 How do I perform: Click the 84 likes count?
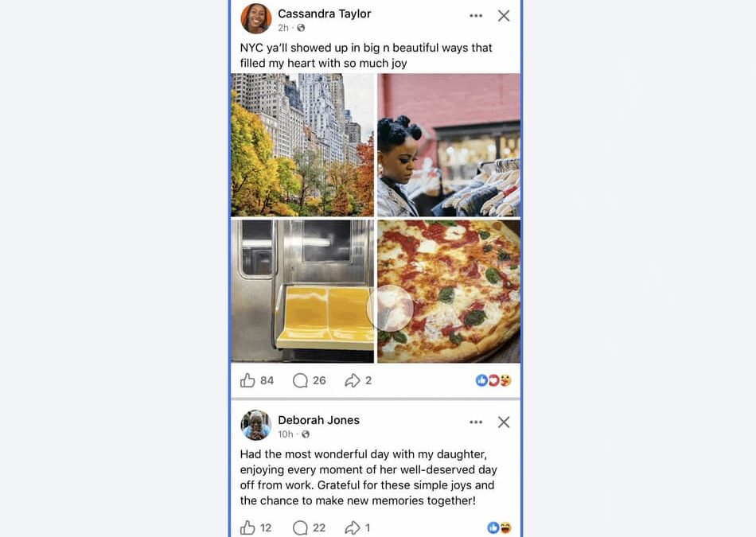coord(265,380)
